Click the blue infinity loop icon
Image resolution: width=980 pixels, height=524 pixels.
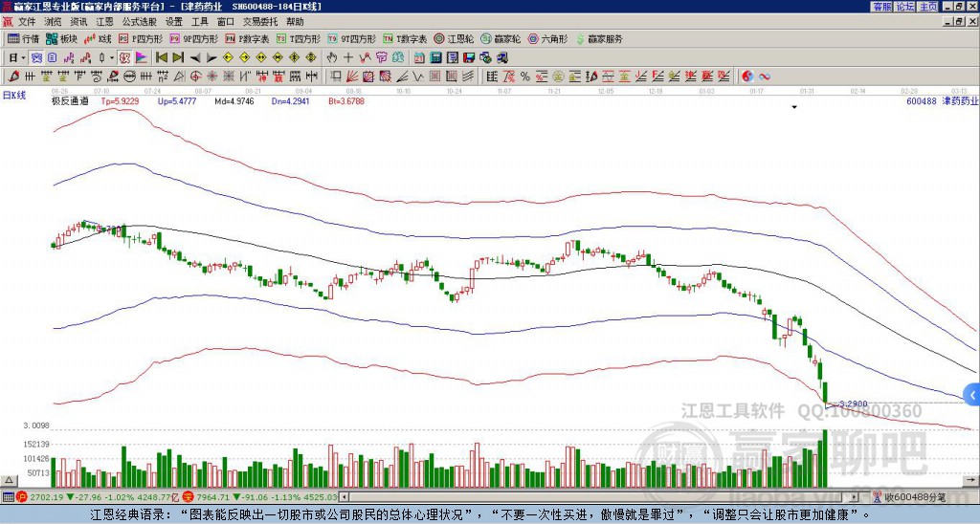(764, 76)
